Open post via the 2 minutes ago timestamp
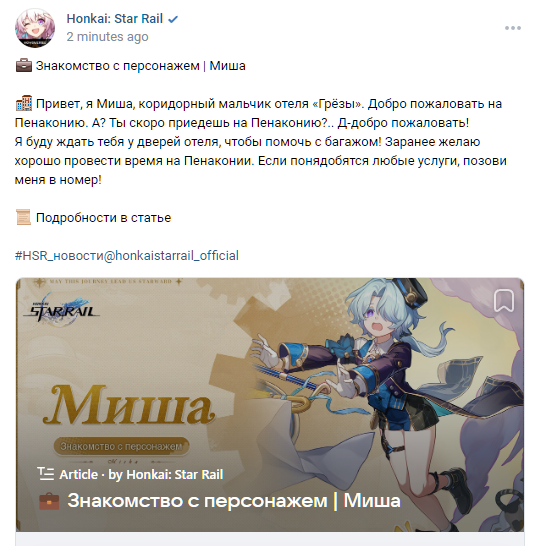Viewport: 539px width, 546px height. click(107, 37)
